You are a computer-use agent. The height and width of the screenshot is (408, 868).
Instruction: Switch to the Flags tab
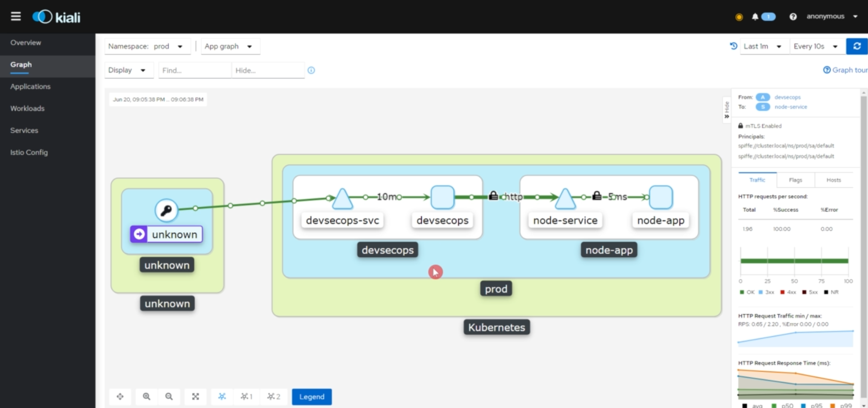pos(796,180)
